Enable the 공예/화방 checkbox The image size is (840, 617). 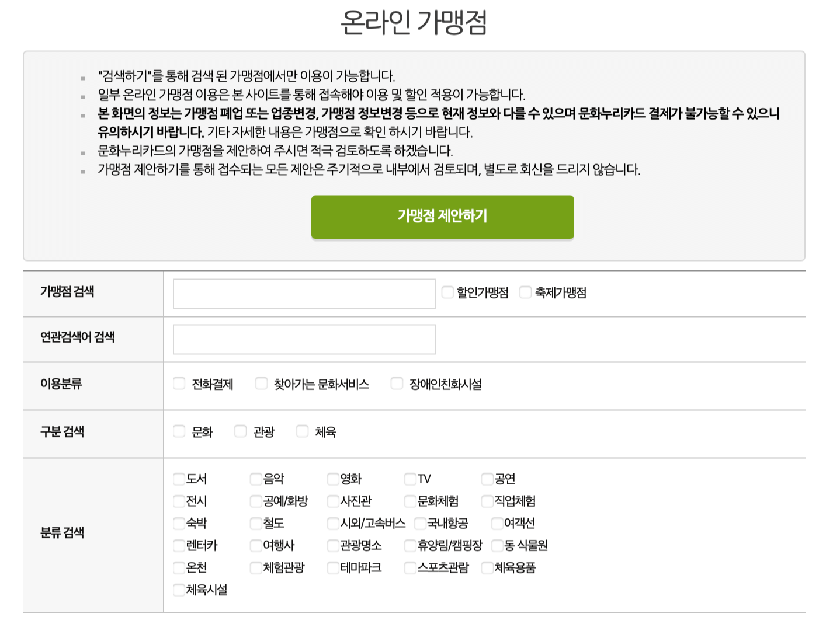pyautogui.click(x=255, y=501)
